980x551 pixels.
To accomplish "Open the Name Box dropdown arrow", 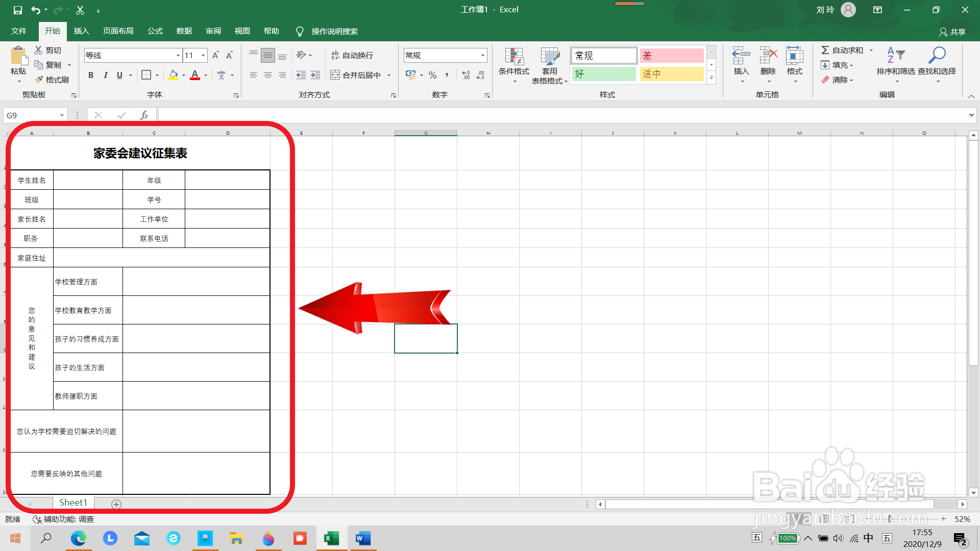I will (62, 115).
